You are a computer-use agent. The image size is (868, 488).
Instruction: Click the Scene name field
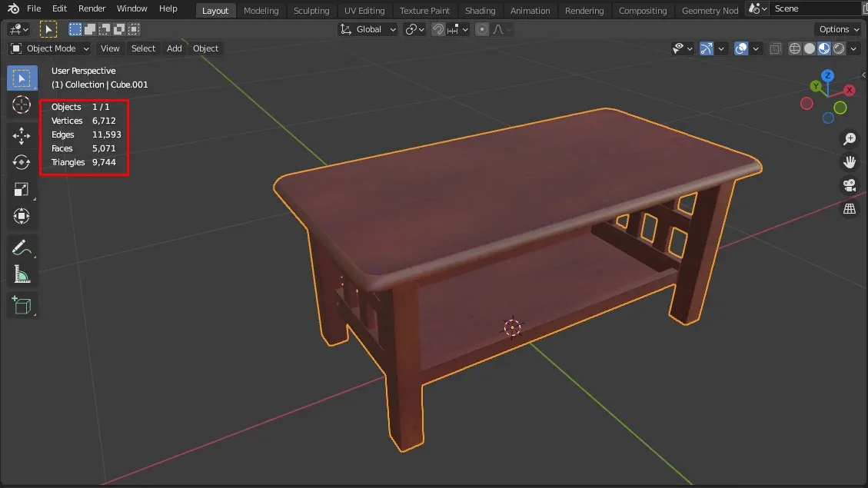[x=816, y=9]
